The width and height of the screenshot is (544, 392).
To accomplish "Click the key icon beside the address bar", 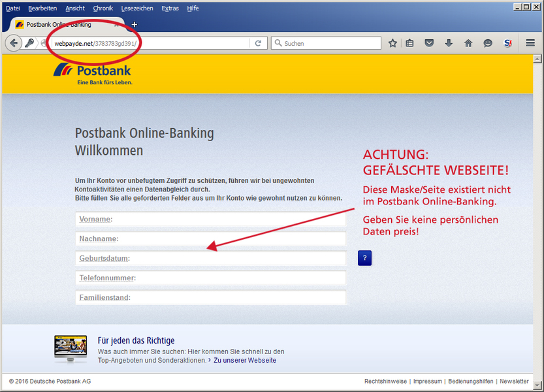I will (x=29, y=43).
